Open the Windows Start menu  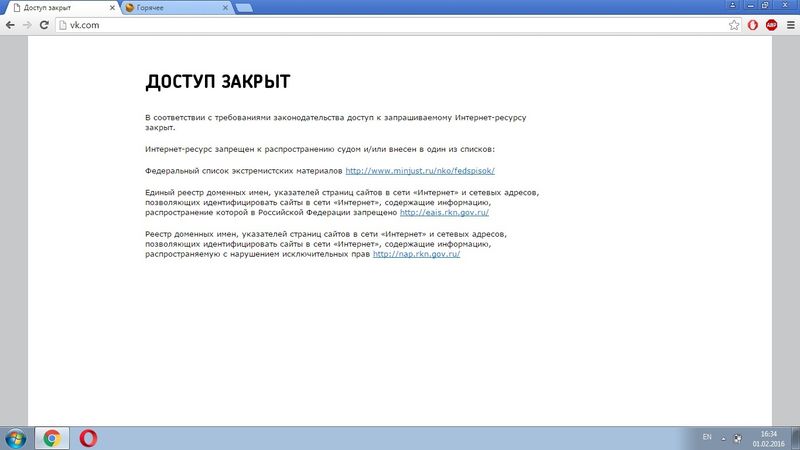tap(15, 437)
